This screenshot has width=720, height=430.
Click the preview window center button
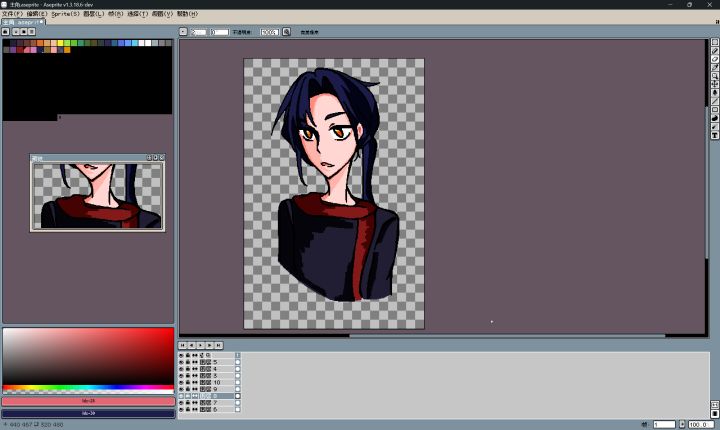coord(149,158)
